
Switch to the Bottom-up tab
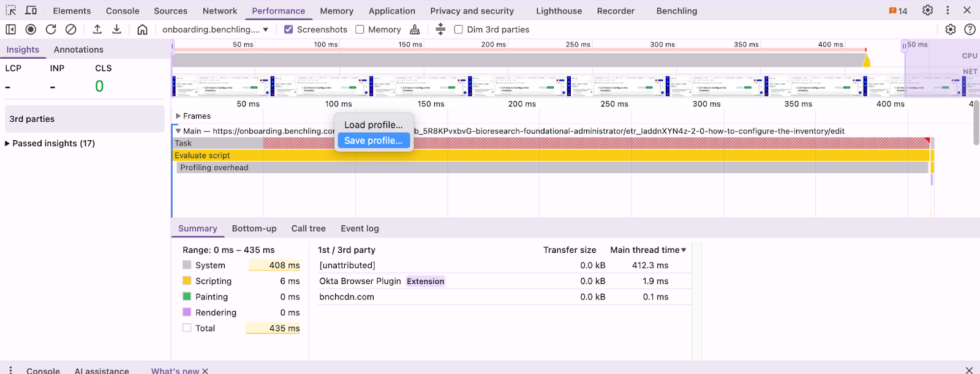(x=254, y=228)
